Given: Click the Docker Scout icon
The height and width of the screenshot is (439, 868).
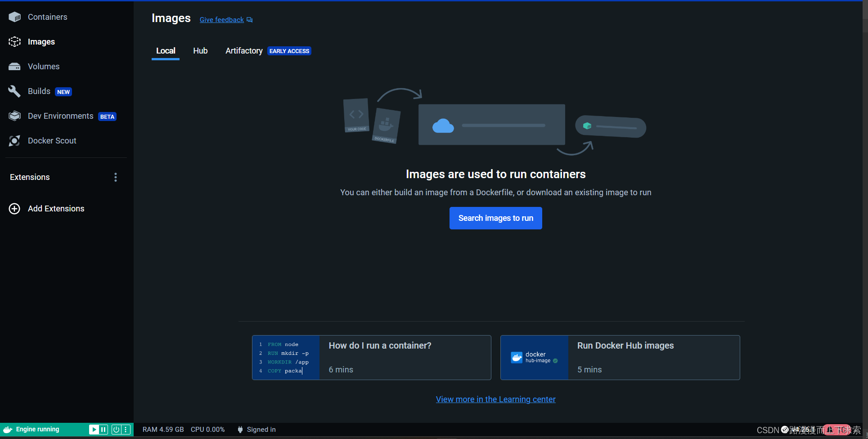Looking at the screenshot, I should click(14, 141).
